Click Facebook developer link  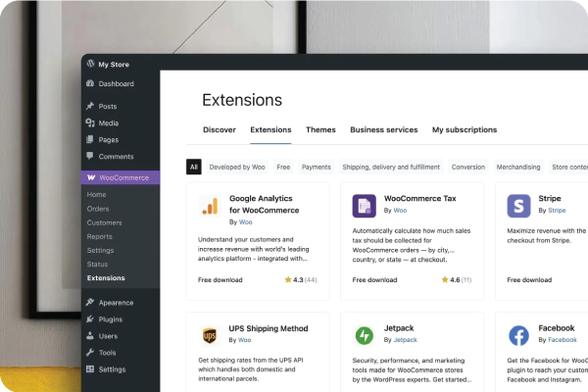click(563, 340)
